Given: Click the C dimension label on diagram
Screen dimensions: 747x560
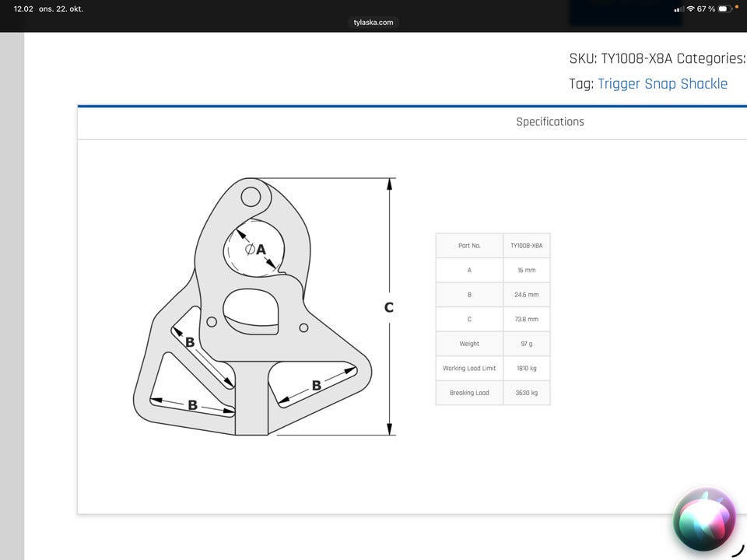Looking at the screenshot, I should click(x=389, y=308).
